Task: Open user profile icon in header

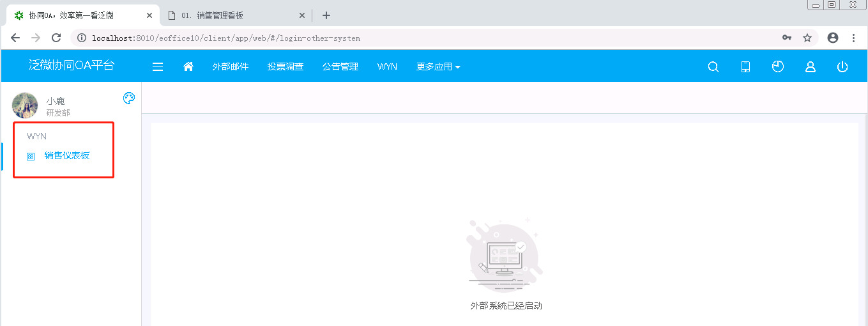Action: [x=810, y=66]
